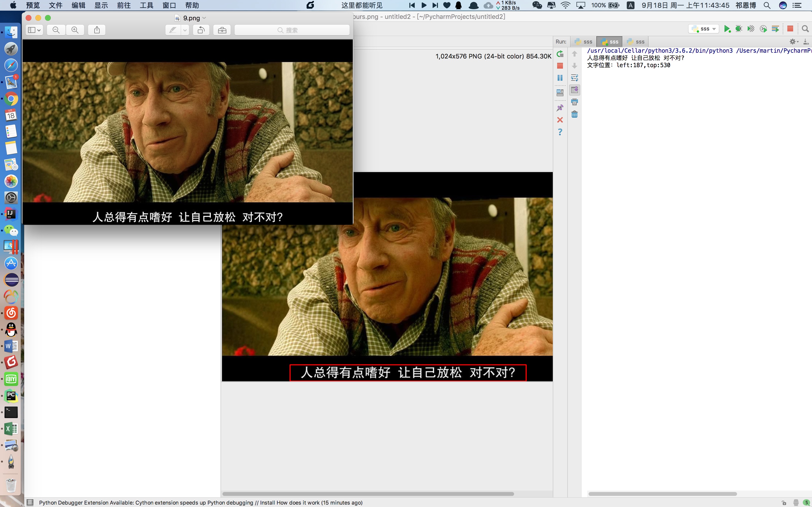
Task: Rerun the script in Run panel
Action: point(560,54)
